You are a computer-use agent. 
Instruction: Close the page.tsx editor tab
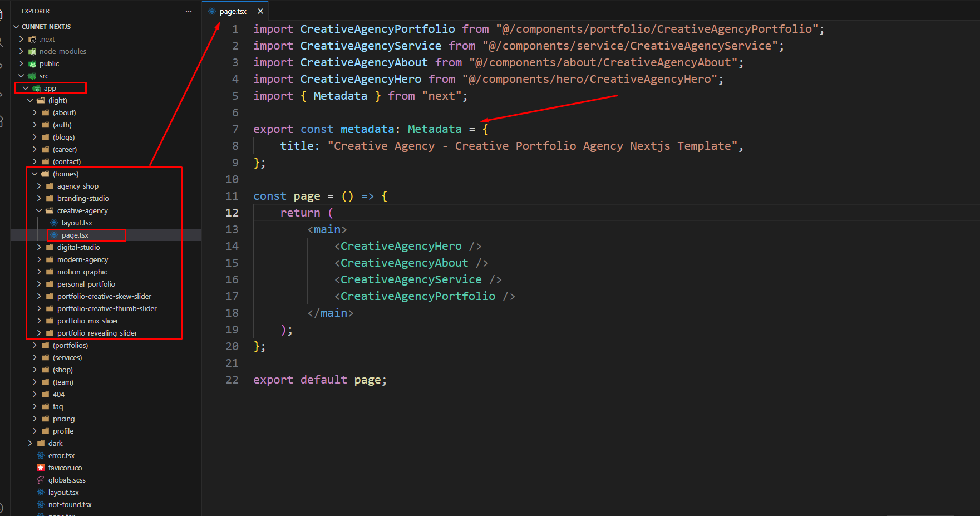click(x=260, y=11)
